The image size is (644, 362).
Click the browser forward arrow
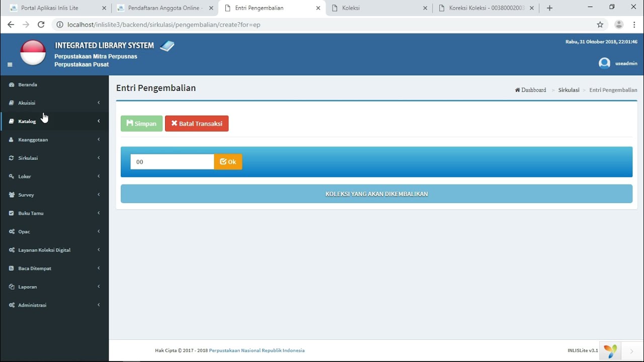pos(26,24)
